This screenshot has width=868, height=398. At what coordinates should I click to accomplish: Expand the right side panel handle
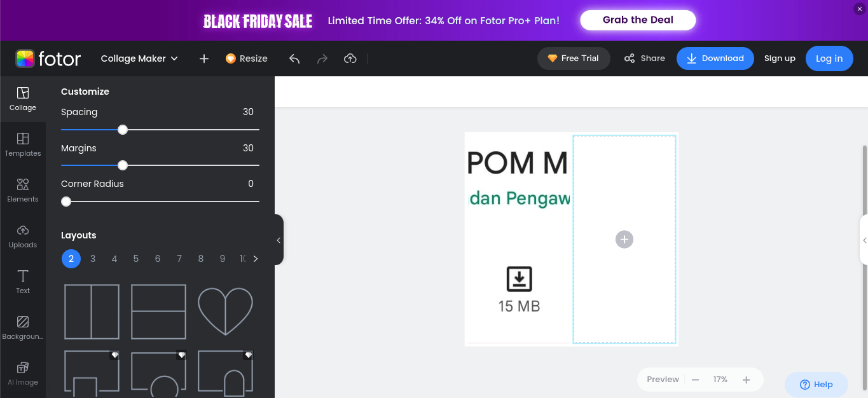[864, 240]
